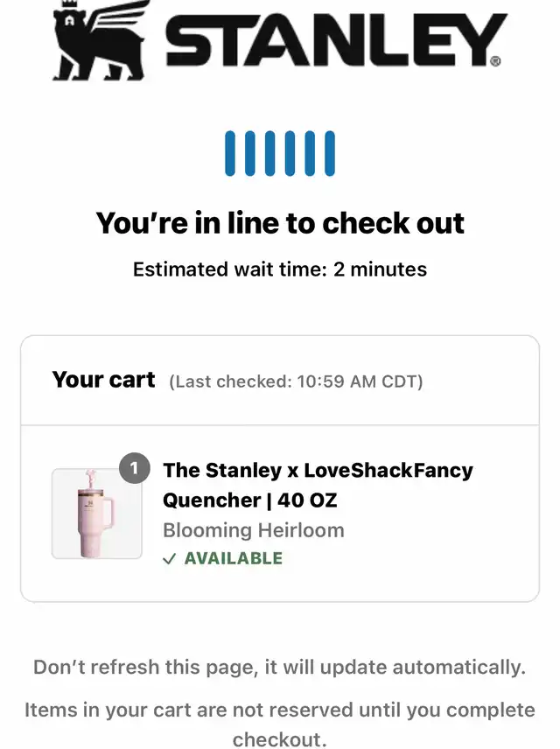Click the quantity badge showing 1
This screenshot has height=749, width=560.
[x=134, y=468]
